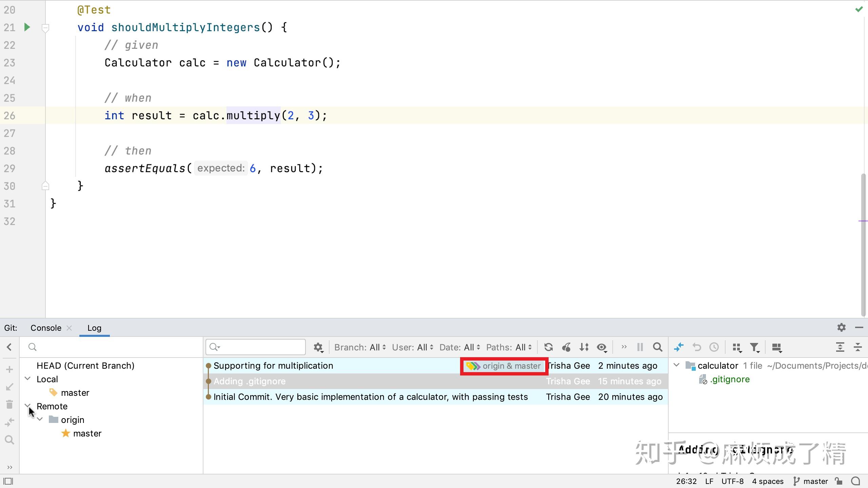868x488 pixels.
Task: Collapse the Remote branches section
Action: tap(27, 406)
